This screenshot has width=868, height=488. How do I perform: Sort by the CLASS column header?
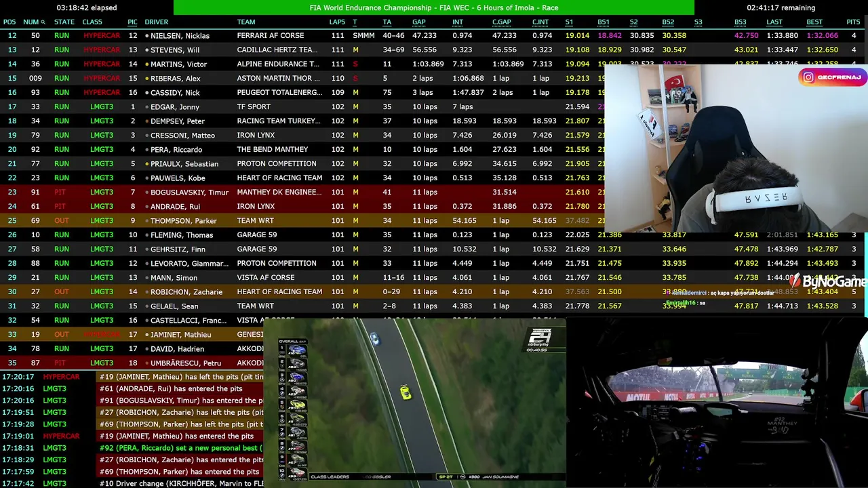click(92, 22)
